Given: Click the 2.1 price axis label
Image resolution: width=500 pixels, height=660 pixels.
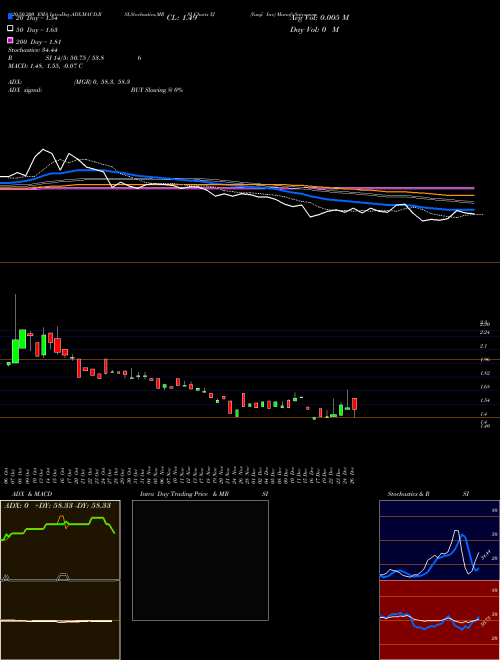Looking at the screenshot, I should [x=484, y=346].
